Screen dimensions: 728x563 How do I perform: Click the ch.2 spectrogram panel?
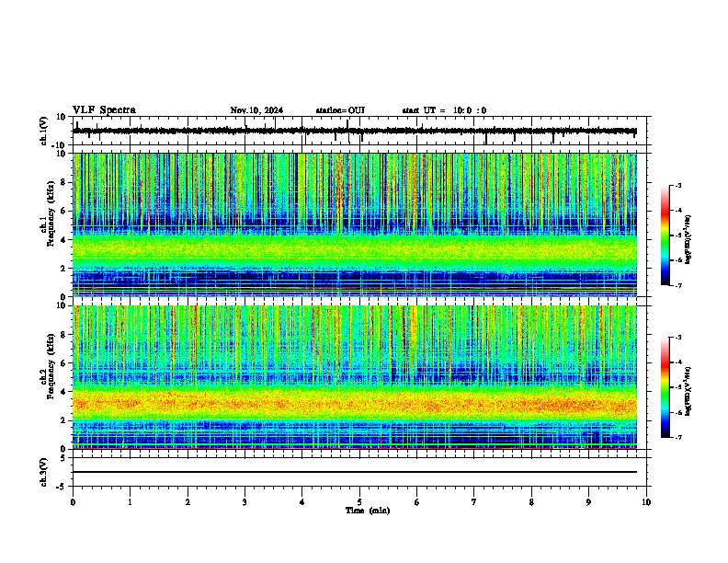coord(355,377)
